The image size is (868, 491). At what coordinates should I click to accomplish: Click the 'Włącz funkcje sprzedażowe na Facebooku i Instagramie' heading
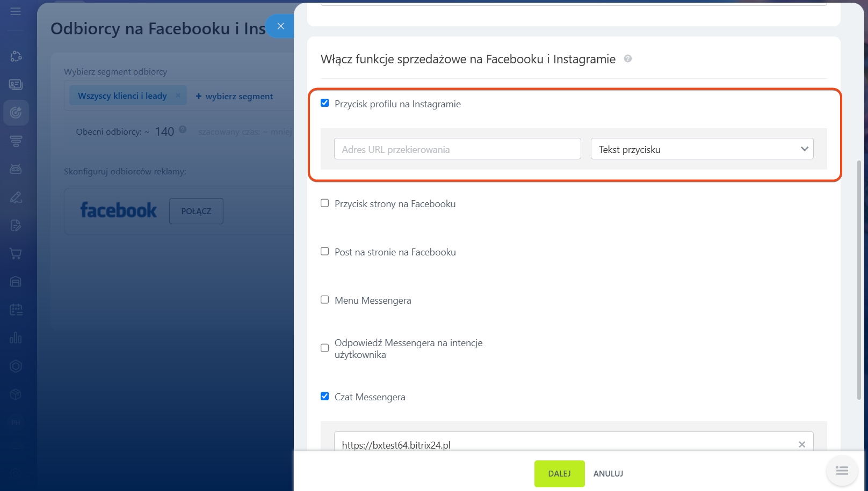(468, 59)
